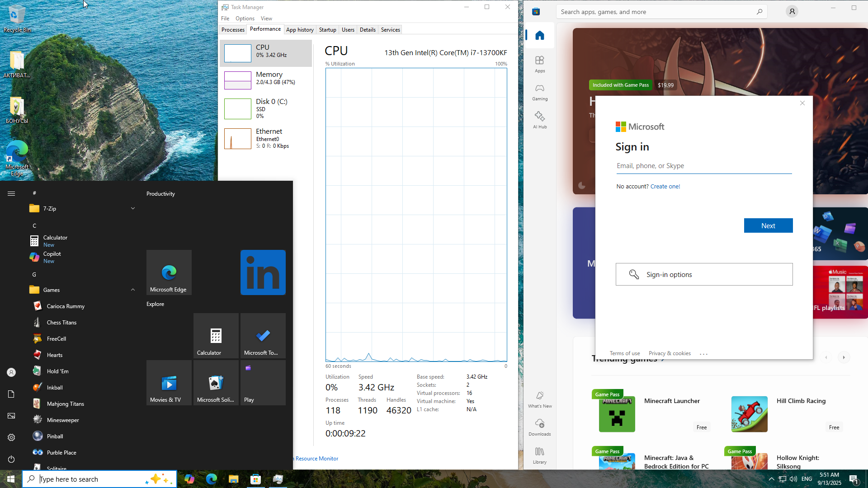The image size is (868, 488).
Task: Open Settings gear in Start menu
Action: point(11,437)
